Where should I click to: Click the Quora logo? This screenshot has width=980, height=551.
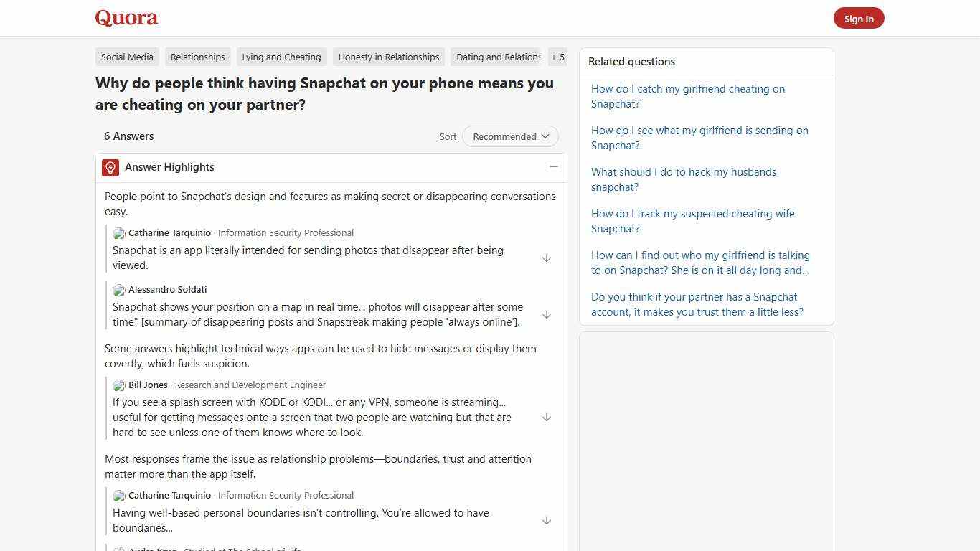click(x=126, y=18)
